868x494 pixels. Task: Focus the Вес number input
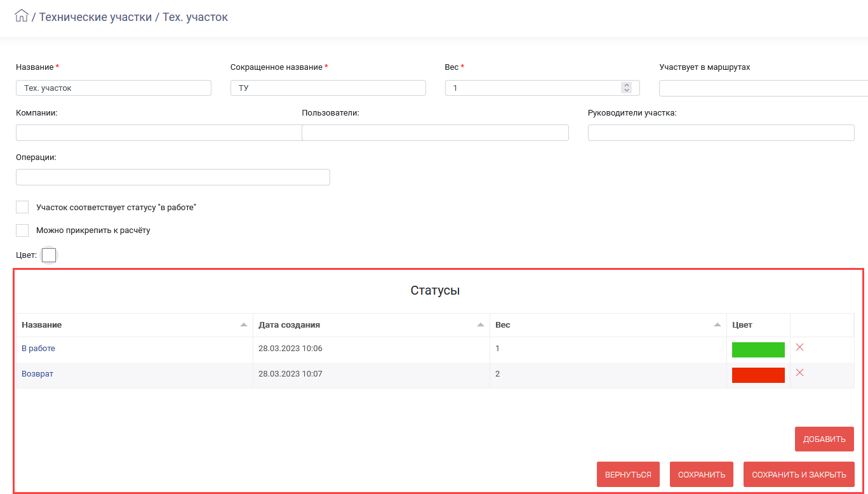point(542,88)
